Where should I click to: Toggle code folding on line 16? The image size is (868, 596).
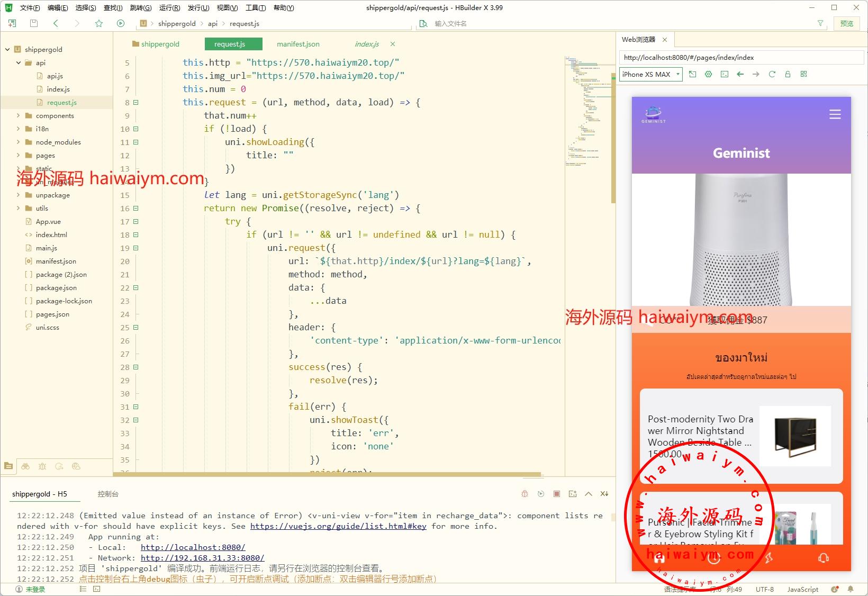(x=136, y=209)
